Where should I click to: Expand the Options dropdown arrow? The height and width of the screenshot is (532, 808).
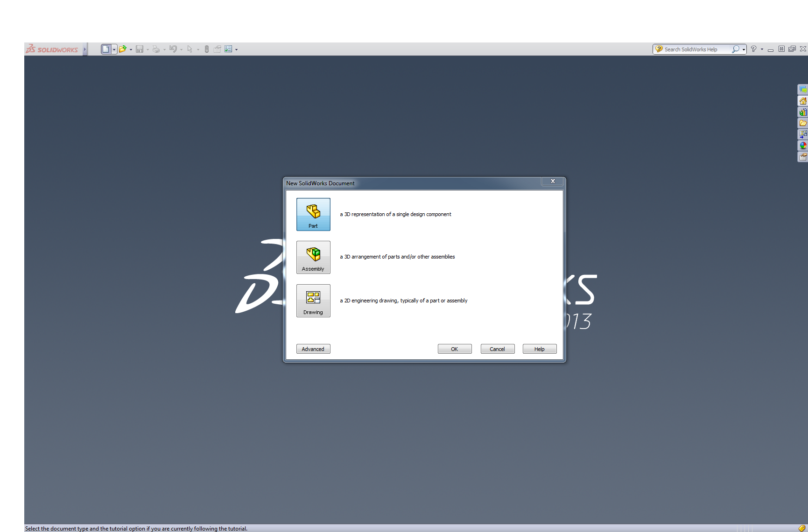click(x=237, y=49)
